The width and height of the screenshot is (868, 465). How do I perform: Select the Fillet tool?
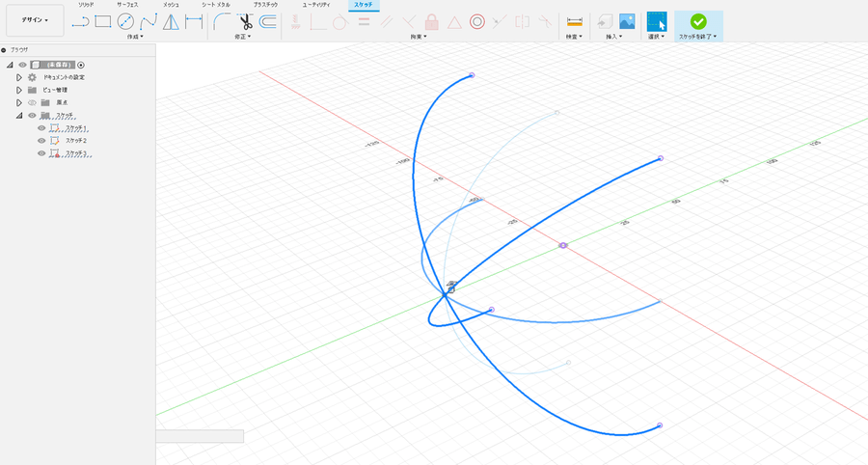pos(222,21)
